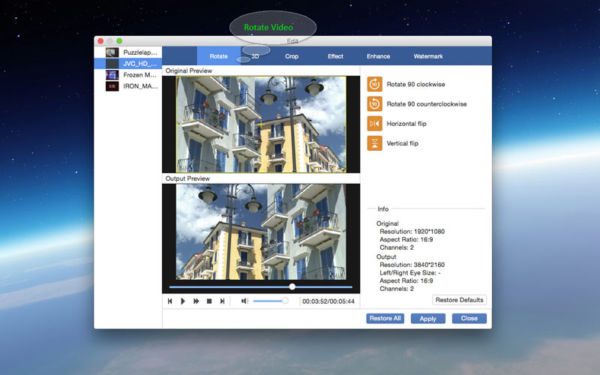Switch to the Effect tab
The height and width of the screenshot is (375, 600).
click(335, 56)
